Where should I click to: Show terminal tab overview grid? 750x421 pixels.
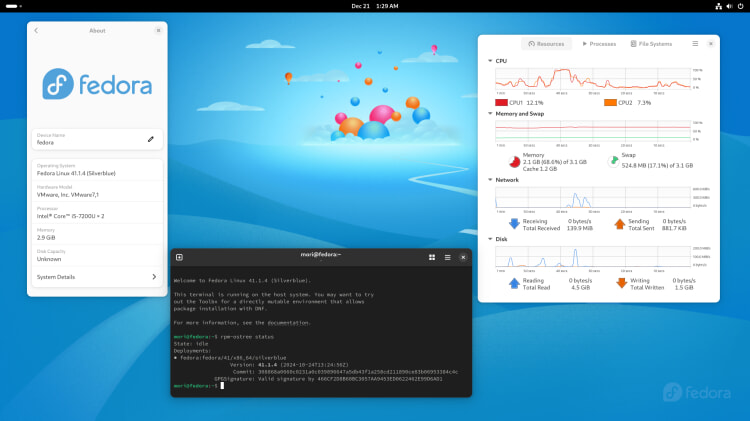[432, 257]
